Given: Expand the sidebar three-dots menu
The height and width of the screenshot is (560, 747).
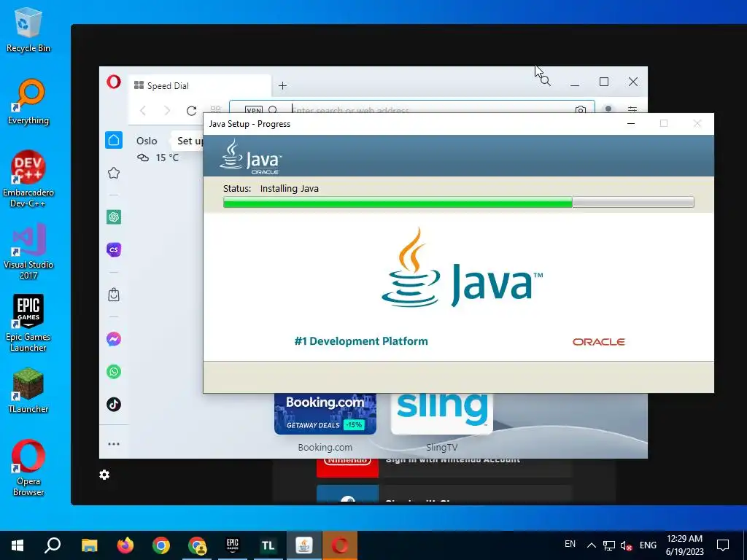Looking at the screenshot, I should click(x=114, y=444).
